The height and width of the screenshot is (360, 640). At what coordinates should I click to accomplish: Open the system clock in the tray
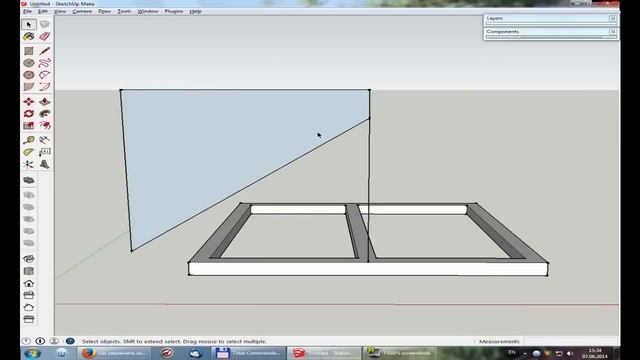(595, 353)
